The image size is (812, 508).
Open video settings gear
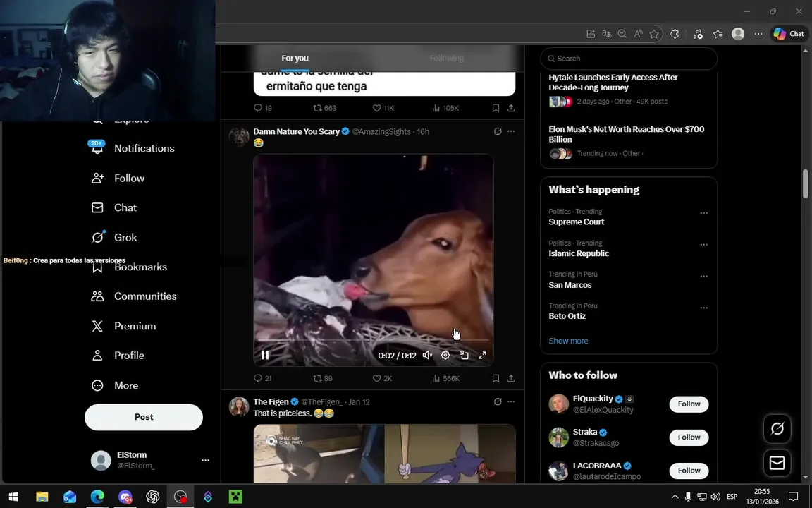pos(445,355)
